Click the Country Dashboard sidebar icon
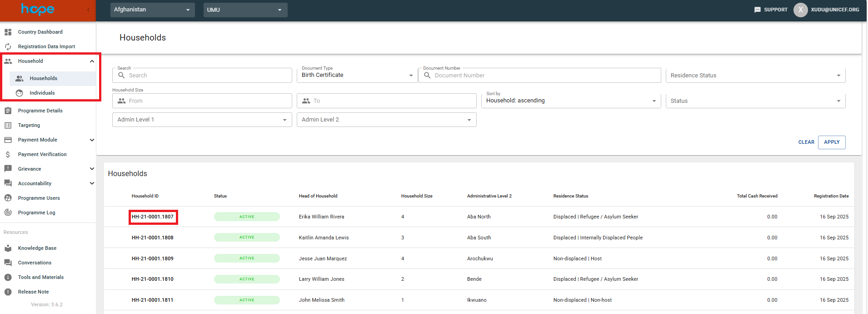Screen dimensions: 868x314 [x=8, y=32]
